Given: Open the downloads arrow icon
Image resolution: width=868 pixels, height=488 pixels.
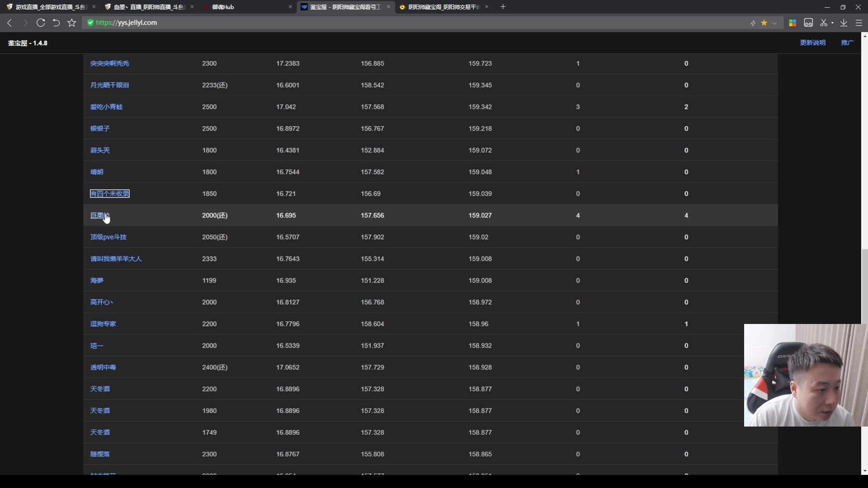Looking at the screenshot, I should pos(844,23).
